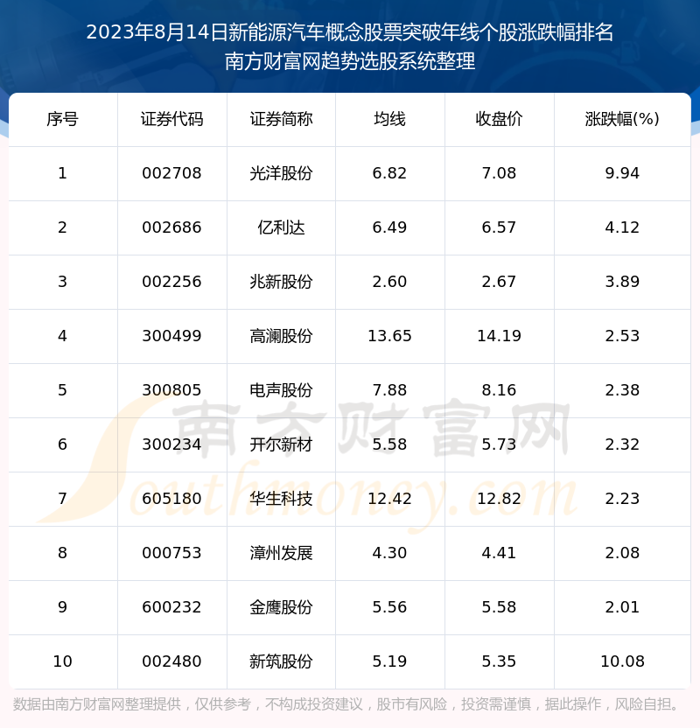This screenshot has width=700, height=728.
Task: Select stock name 光洋股份
Action: (281, 173)
